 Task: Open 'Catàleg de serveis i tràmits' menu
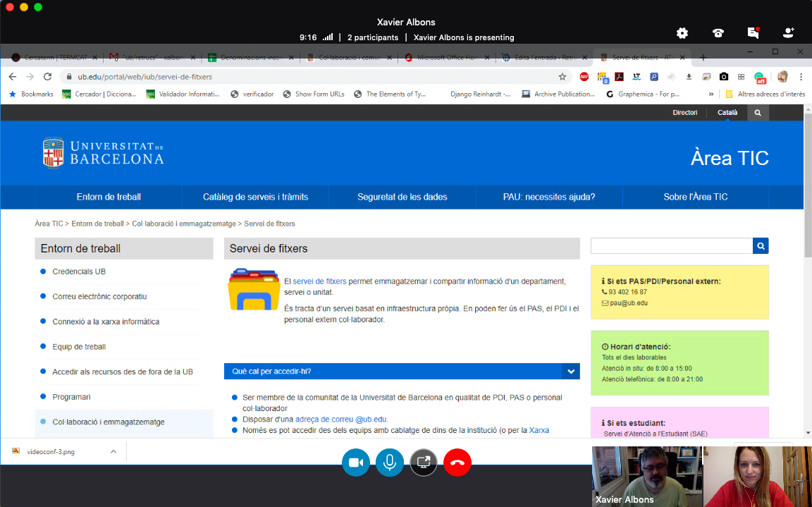(x=255, y=197)
